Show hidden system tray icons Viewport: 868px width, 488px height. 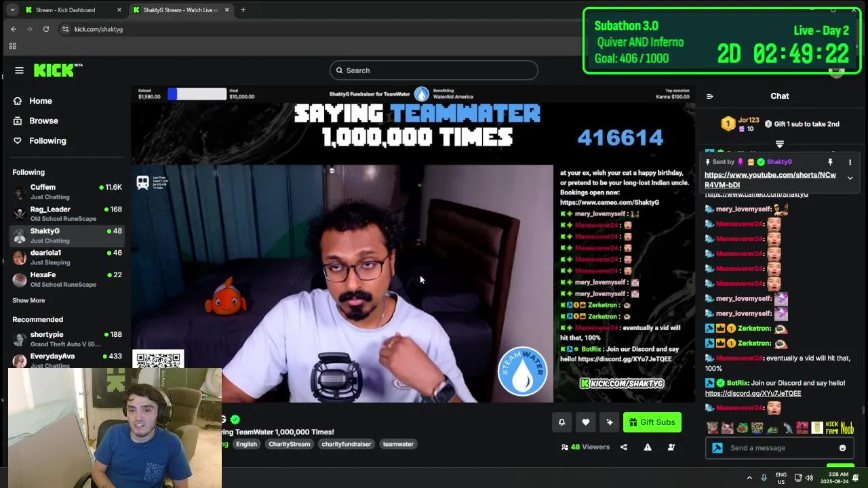click(749, 478)
